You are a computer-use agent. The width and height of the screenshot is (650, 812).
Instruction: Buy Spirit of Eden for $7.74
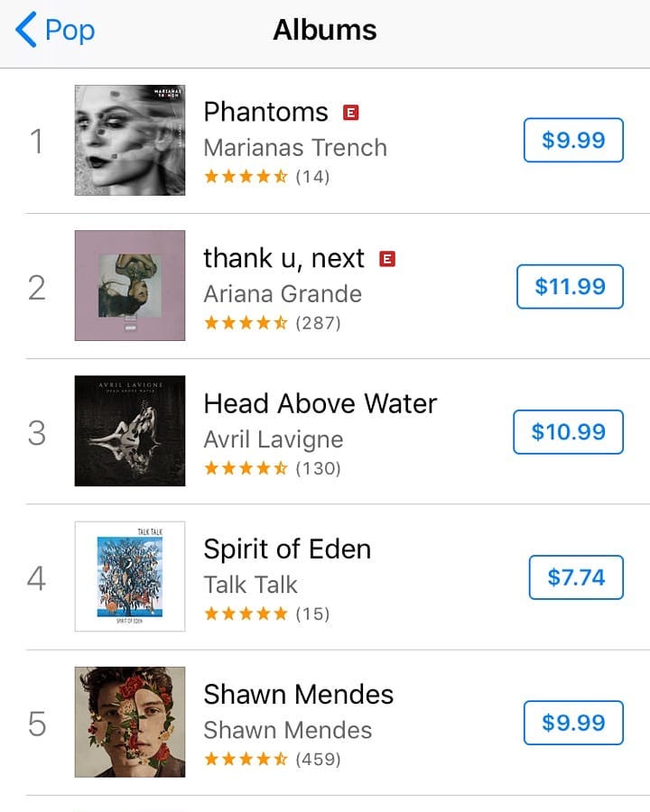576,577
